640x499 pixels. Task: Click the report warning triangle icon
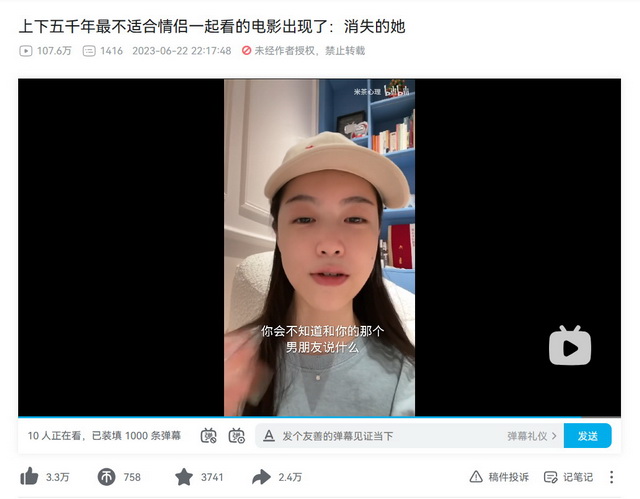(476, 477)
